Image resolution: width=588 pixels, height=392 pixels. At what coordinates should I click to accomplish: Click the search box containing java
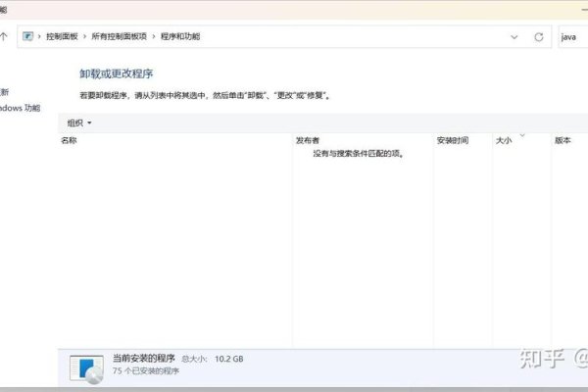point(573,37)
